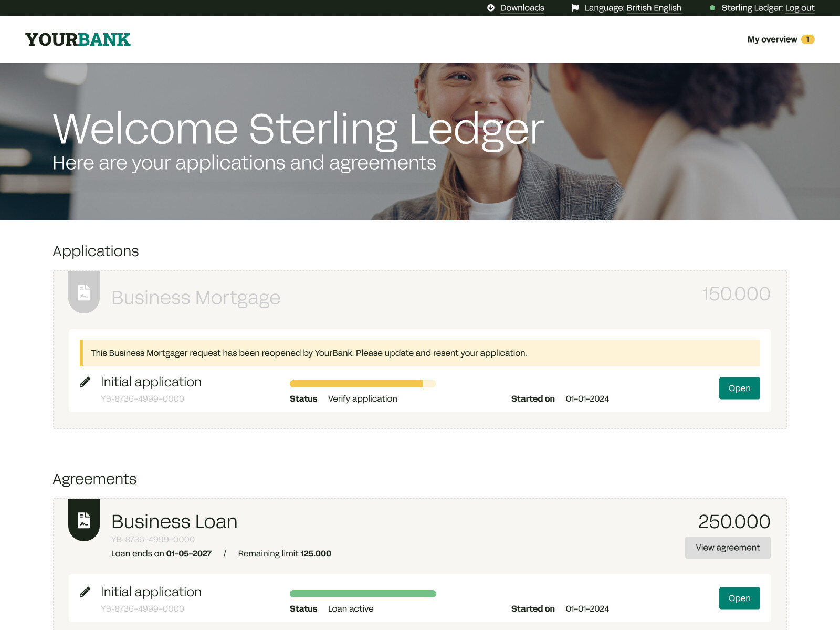
Task: Click the pencil icon for loan initial application
Action: 85,592
